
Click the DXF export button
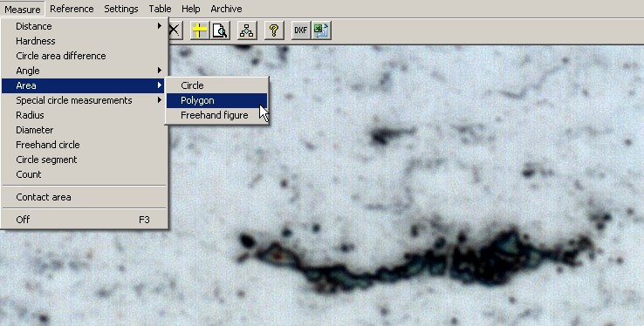pos(301,31)
